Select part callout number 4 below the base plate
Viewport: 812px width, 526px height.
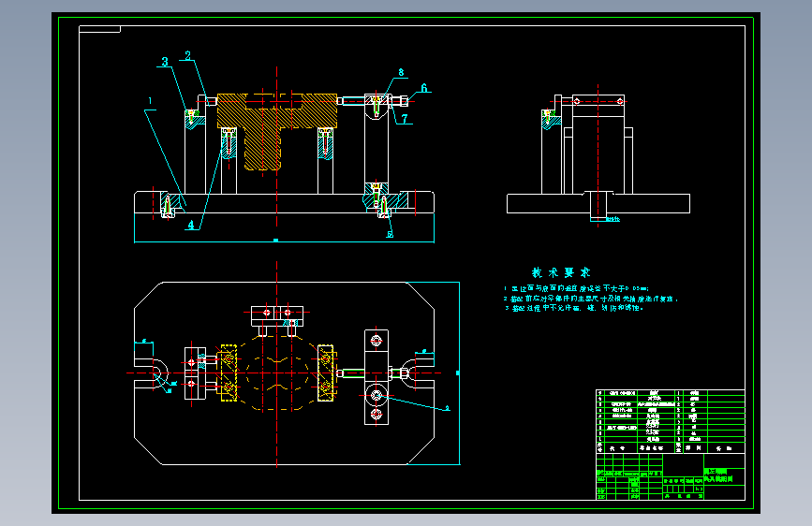191,225
